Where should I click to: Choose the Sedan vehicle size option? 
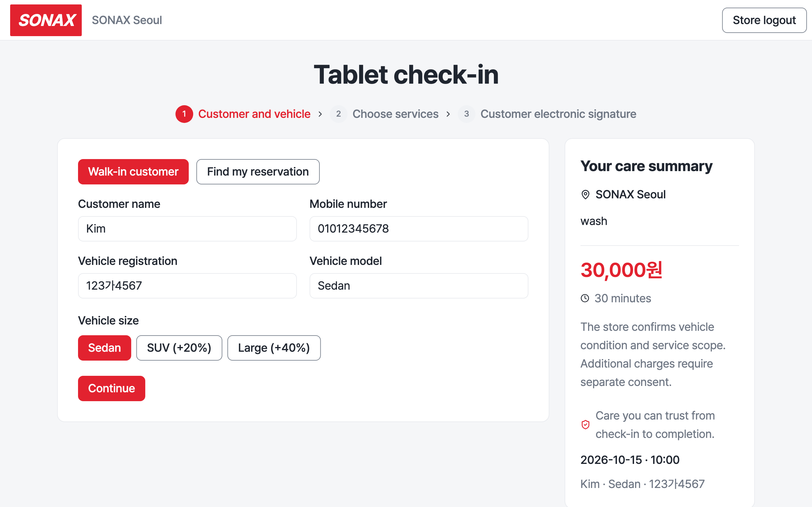[x=104, y=348]
